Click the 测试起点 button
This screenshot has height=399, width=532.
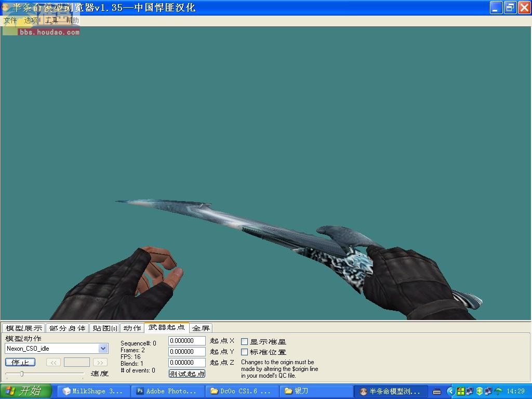[187, 374]
